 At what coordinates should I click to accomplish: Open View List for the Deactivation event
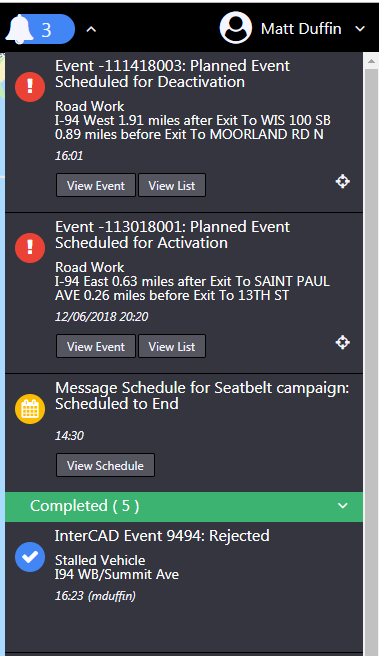[172, 185]
